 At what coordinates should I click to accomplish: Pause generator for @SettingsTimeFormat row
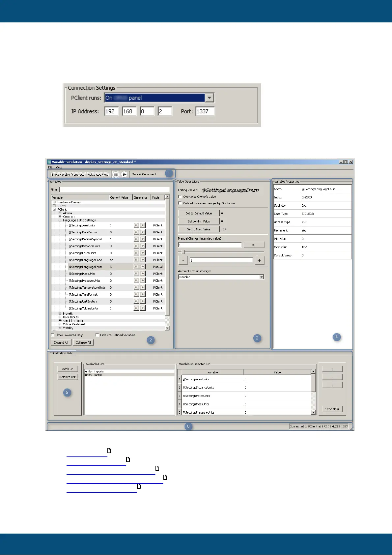[136, 294]
